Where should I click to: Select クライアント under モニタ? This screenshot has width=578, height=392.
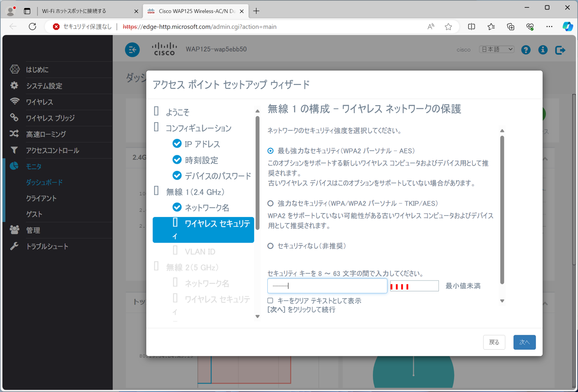tap(42, 198)
